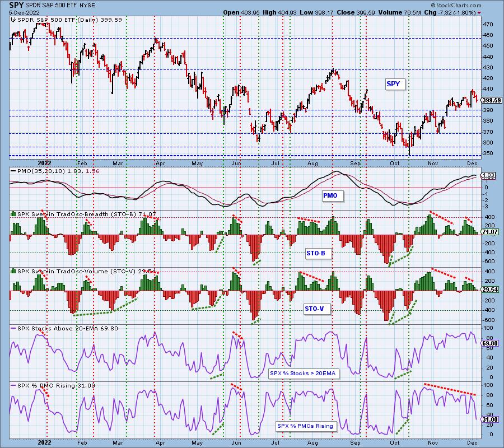This screenshot has width=504, height=448.
Task: Click the Oct label on the bottom date axis
Action: click(x=395, y=442)
